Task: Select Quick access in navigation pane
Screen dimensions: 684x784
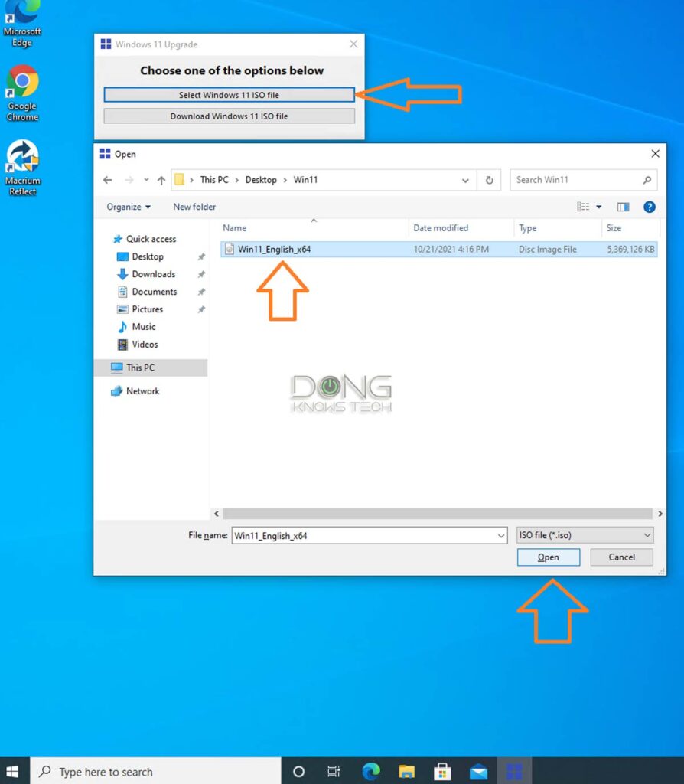Action: coord(145,239)
